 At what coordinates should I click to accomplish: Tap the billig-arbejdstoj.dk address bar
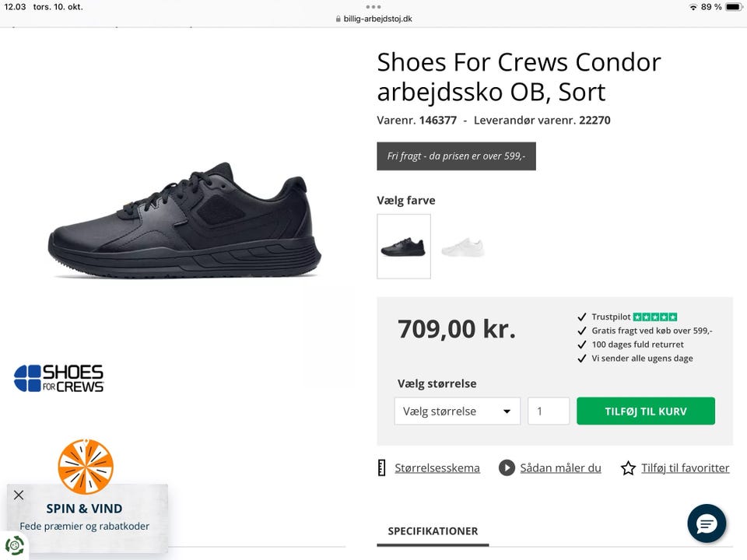click(x=373, y=19)
